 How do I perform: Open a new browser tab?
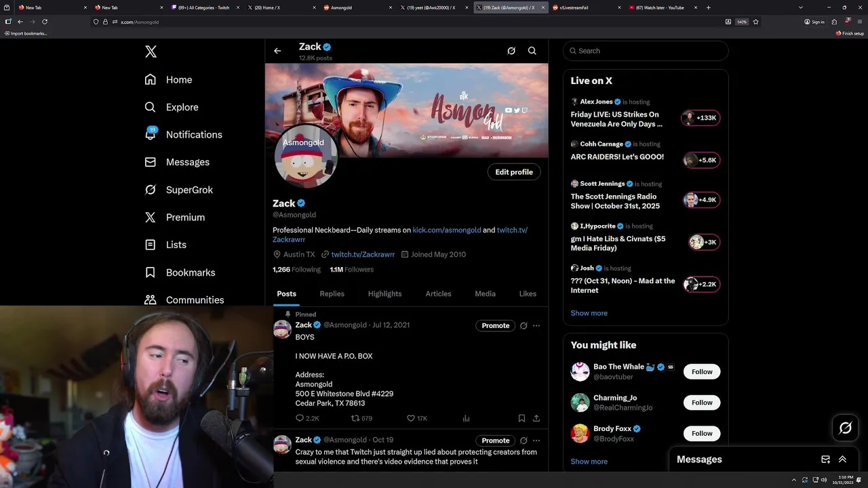[x=709, y=7]
